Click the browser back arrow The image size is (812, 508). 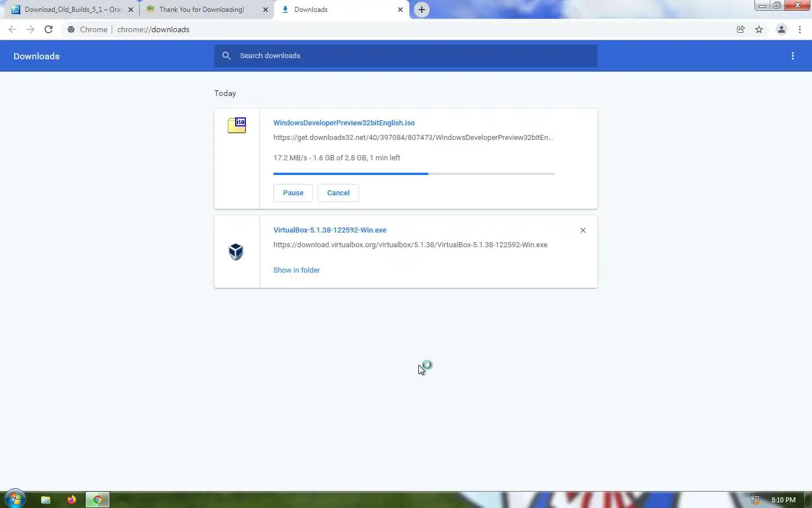[x=12, y=29]
